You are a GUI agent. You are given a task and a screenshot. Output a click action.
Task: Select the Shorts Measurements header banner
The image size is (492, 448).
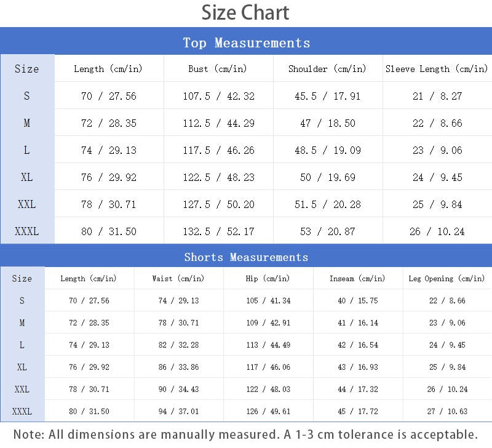point(246,257)
